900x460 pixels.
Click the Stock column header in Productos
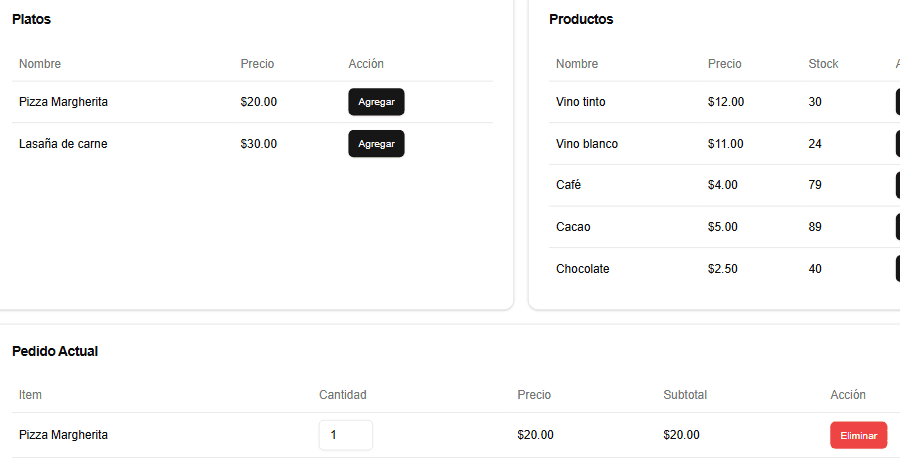823,64
